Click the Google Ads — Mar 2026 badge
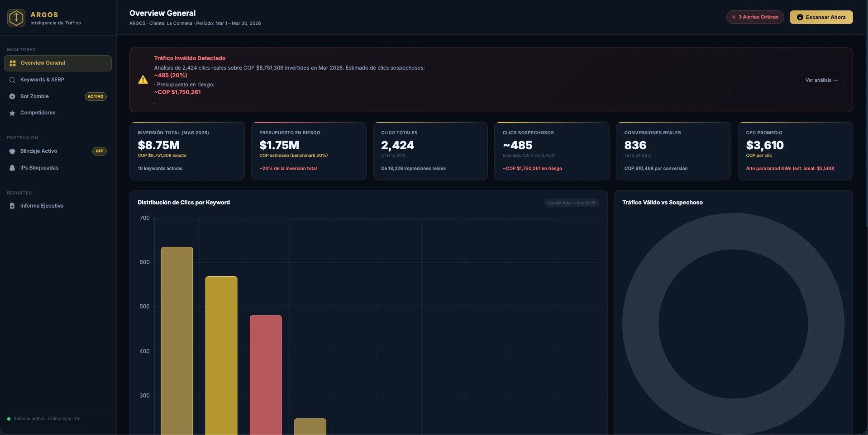This screenshot has height=435, width=868. (572, 203)
